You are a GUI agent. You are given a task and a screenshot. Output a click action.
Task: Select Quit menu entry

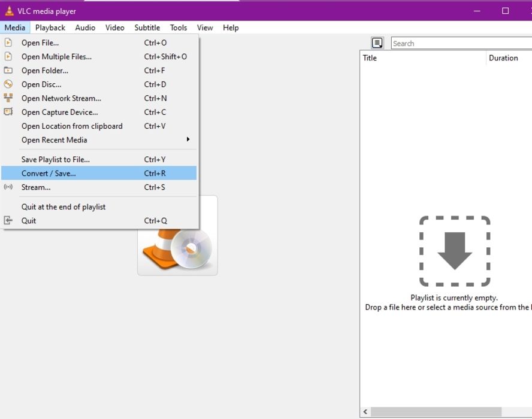[x=99, y=221]
